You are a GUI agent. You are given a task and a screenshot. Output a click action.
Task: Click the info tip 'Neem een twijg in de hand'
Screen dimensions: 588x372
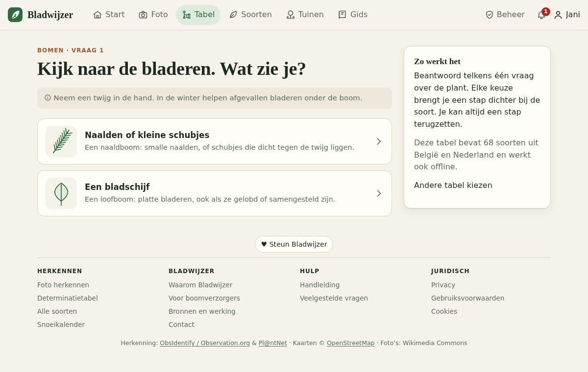point(215,98)
